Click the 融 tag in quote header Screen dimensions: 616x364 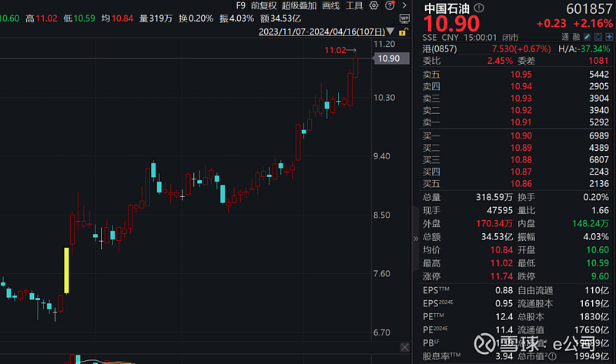point(576,37)
